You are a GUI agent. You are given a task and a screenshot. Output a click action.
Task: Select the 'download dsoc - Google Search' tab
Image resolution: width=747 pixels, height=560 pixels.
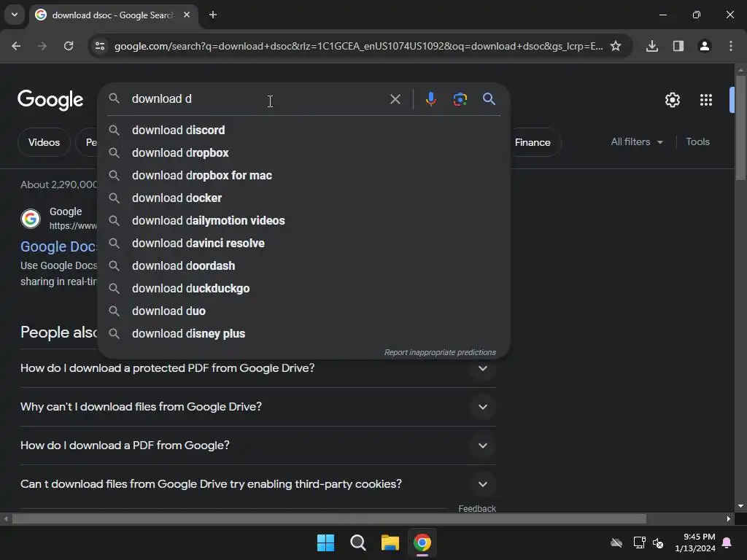113,15
